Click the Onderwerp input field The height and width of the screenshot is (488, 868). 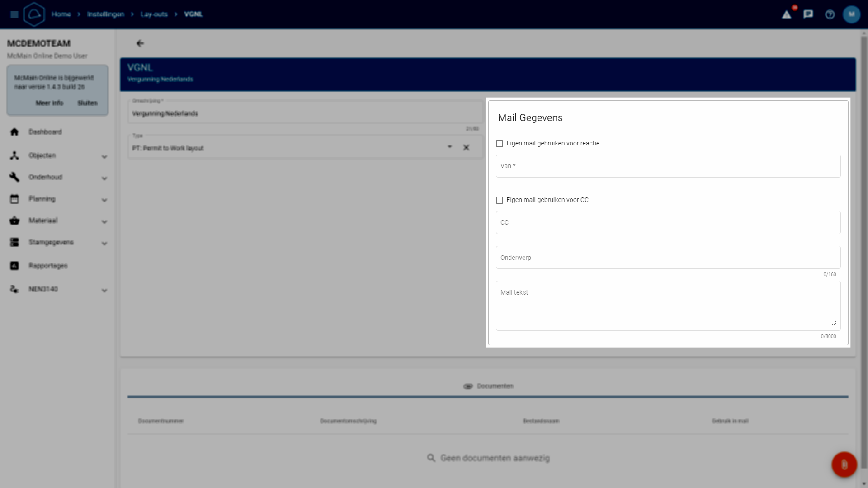668,258
